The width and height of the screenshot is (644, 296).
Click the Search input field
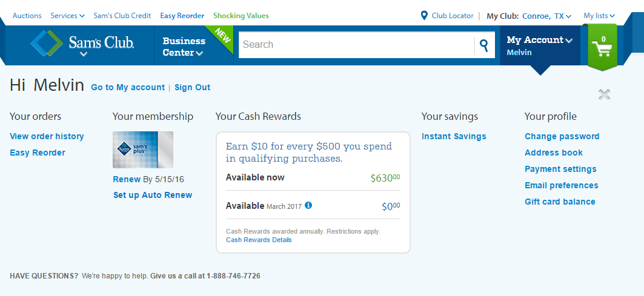[x=356, y=45]
